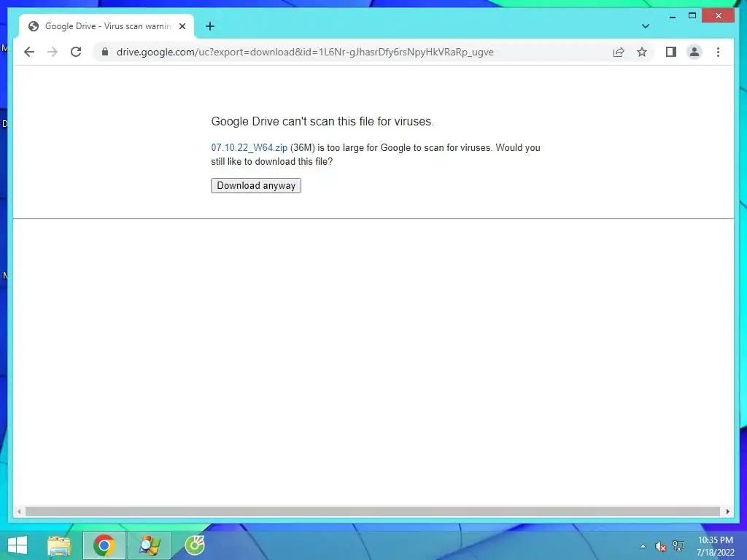747x560 pixels.
Task: Click the Chrome taskbar icon
Action: (x=104, y=545)
